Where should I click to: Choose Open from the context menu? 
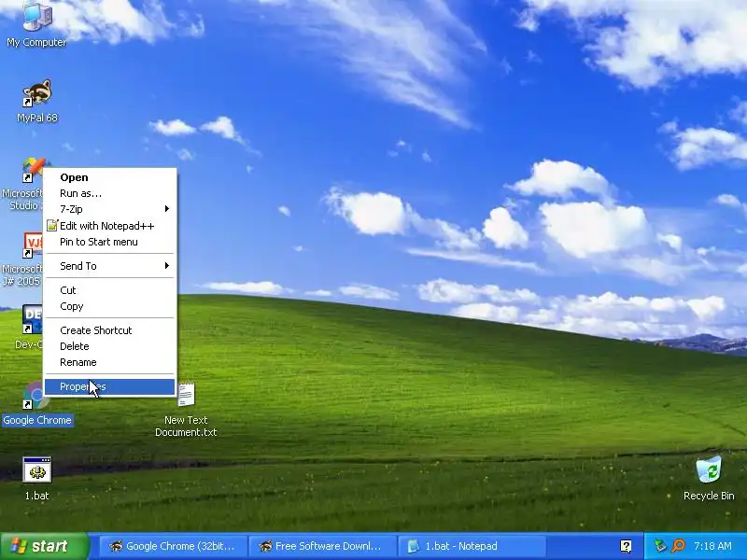click(110, 177)
